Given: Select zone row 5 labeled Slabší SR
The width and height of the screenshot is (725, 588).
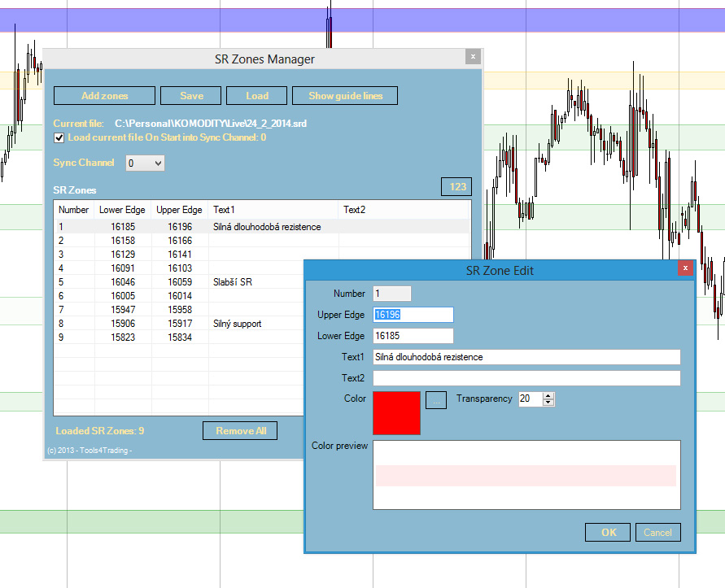Looking at the screenshot, I should [179, 282].
